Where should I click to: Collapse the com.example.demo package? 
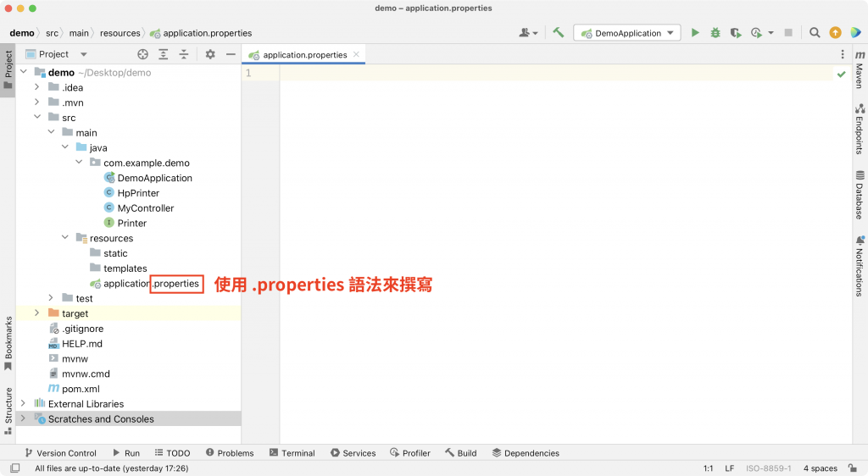[79, 162]
